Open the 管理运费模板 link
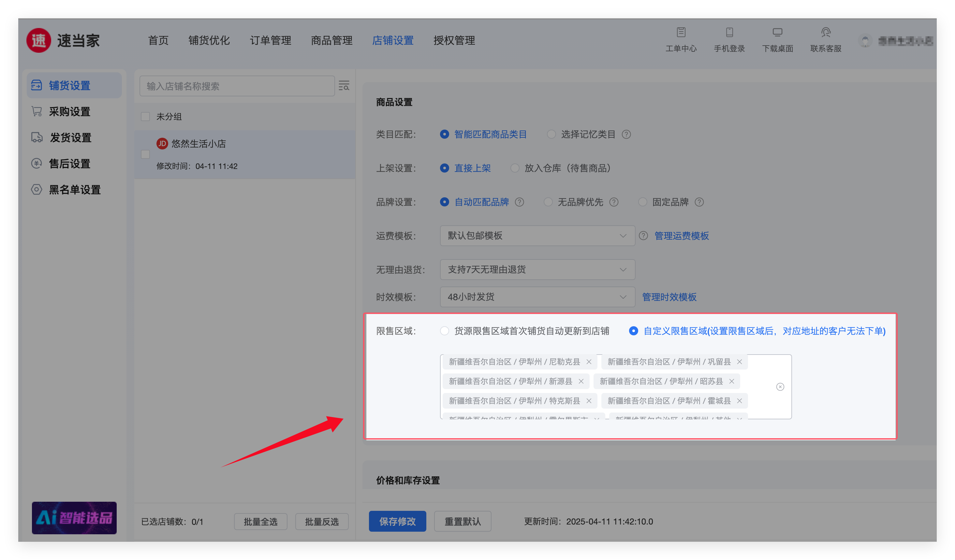955x560 pixels. click(682, 236)
